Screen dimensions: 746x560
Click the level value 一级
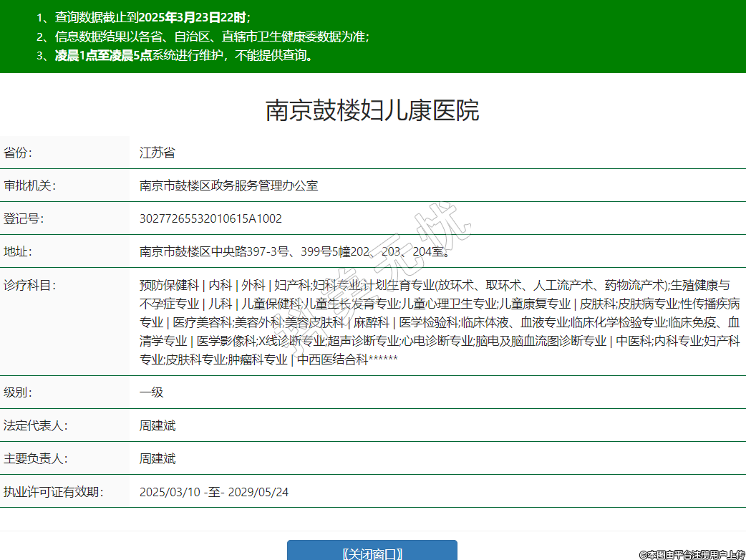(x=152, y=392)
